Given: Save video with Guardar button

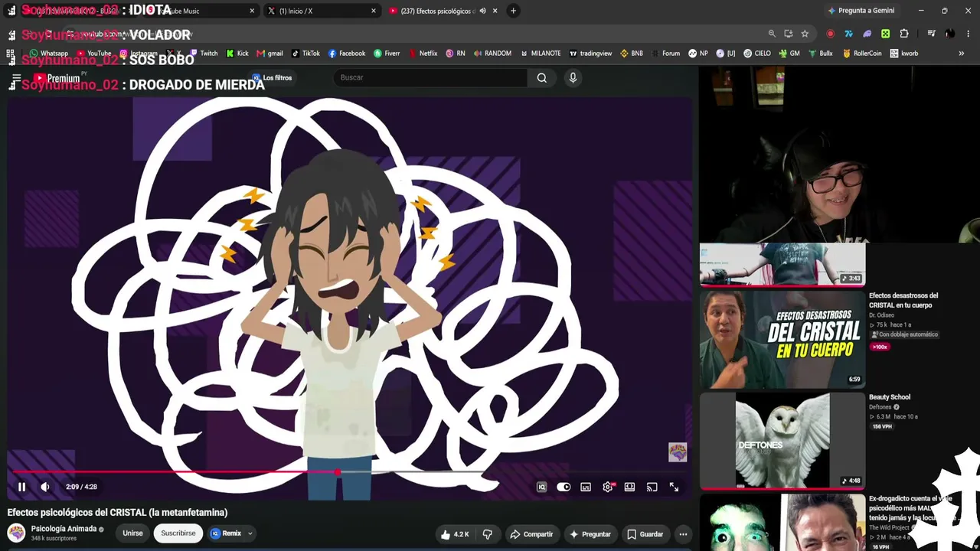Looking at the screenshot, I should [645, 534].
